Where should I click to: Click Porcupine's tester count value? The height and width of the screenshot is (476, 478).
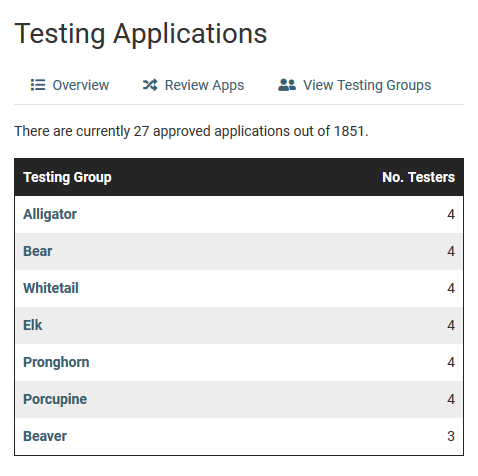451,399
